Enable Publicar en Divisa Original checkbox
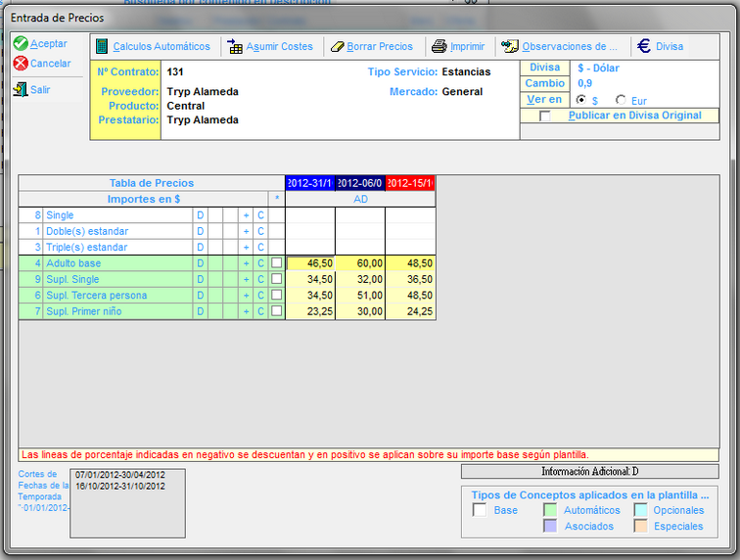Viewport: 740px width, 560px height. click(544, 116)
